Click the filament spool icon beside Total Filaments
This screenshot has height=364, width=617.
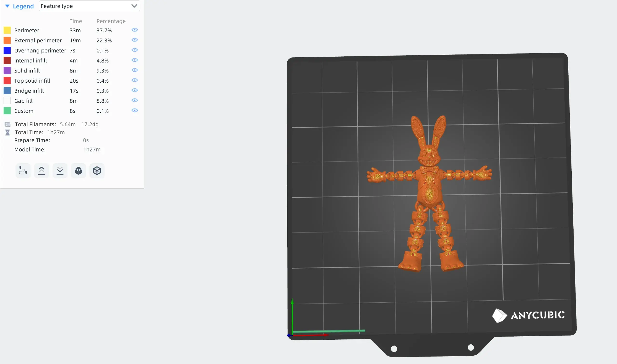tap(8, 124)
